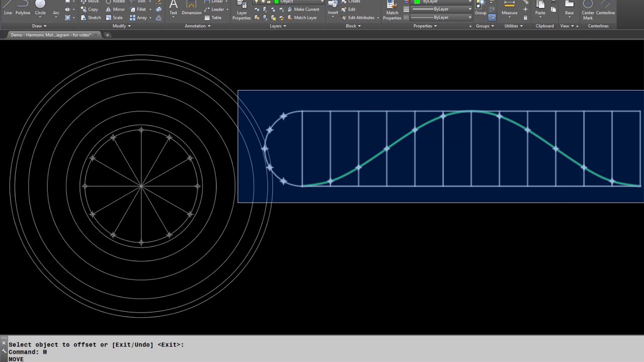Expand the Modify panel
Image resolution: width=644 pixels, height=362 pixels.
(121, 26)
